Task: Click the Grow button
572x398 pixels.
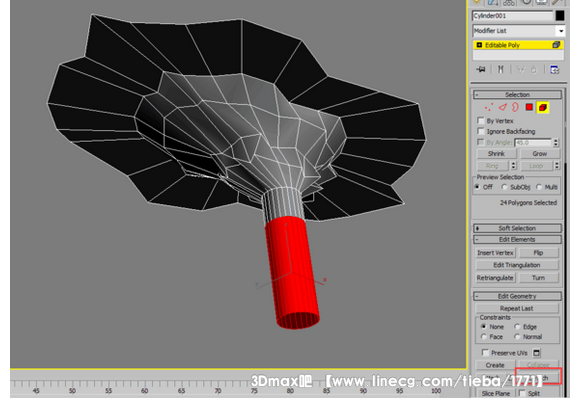Action: (x=540, y=154)
